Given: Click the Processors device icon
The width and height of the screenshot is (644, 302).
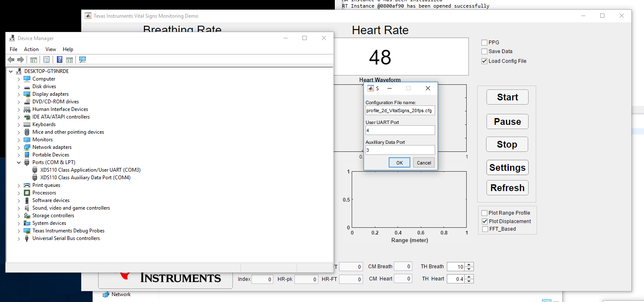Looking at the screenshot, I should (x=27, y=193).
